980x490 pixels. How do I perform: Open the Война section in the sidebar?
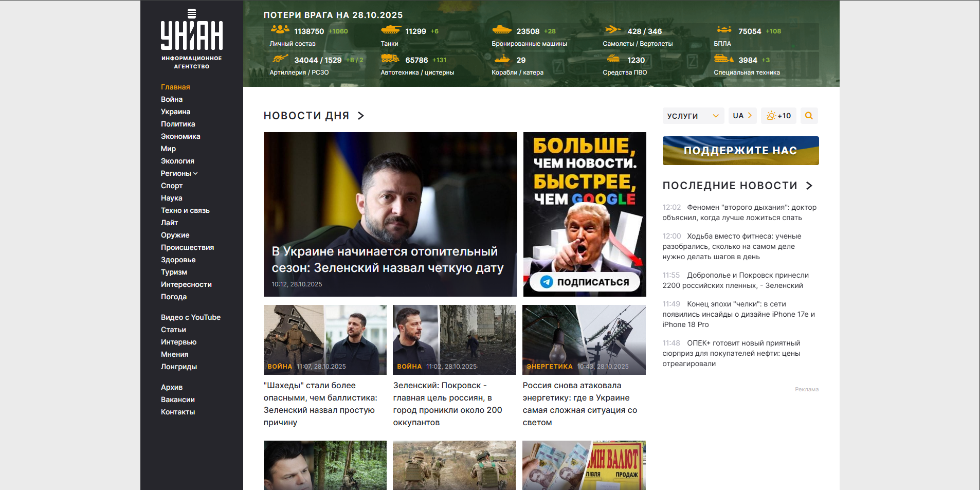(172, 99)
